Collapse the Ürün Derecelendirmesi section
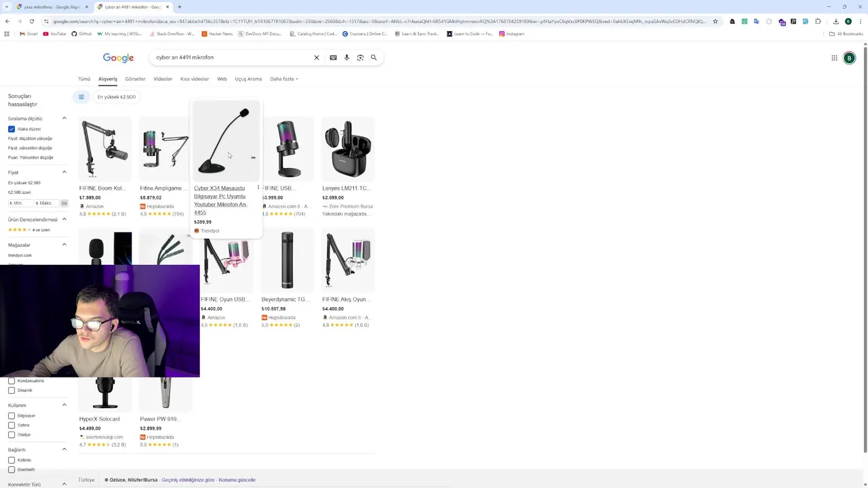 pyautogui.click(x=64, y=220)
